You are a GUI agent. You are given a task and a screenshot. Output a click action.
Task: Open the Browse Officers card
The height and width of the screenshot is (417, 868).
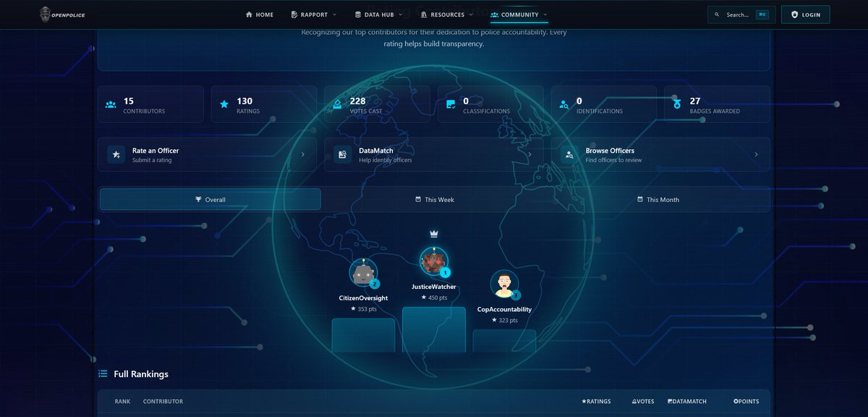(x=660, y=154)
